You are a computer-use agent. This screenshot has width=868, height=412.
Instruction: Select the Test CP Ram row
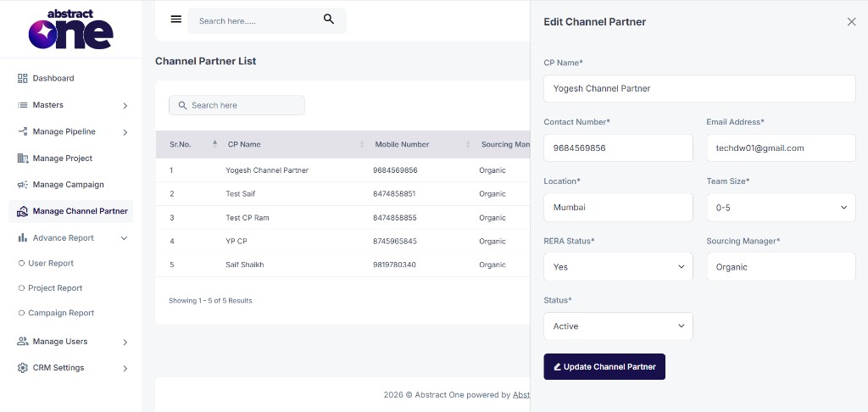coord(342,218)
